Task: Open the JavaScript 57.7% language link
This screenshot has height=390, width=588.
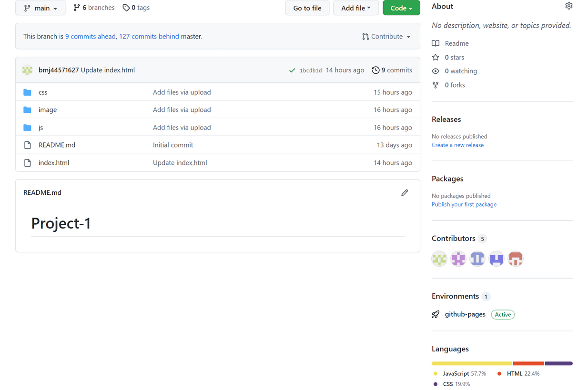Action: (460, 374)
